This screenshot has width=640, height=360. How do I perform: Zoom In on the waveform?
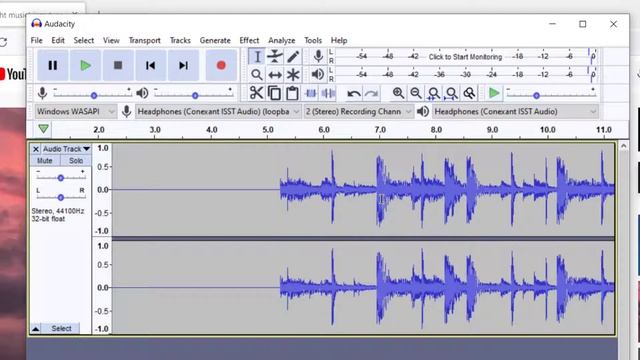click(398, 93)
